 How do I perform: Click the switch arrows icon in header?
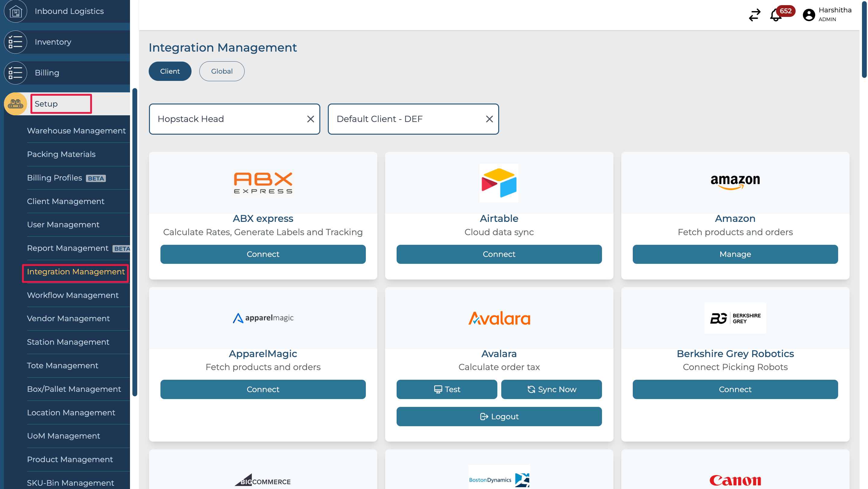[x=754, y=15]
